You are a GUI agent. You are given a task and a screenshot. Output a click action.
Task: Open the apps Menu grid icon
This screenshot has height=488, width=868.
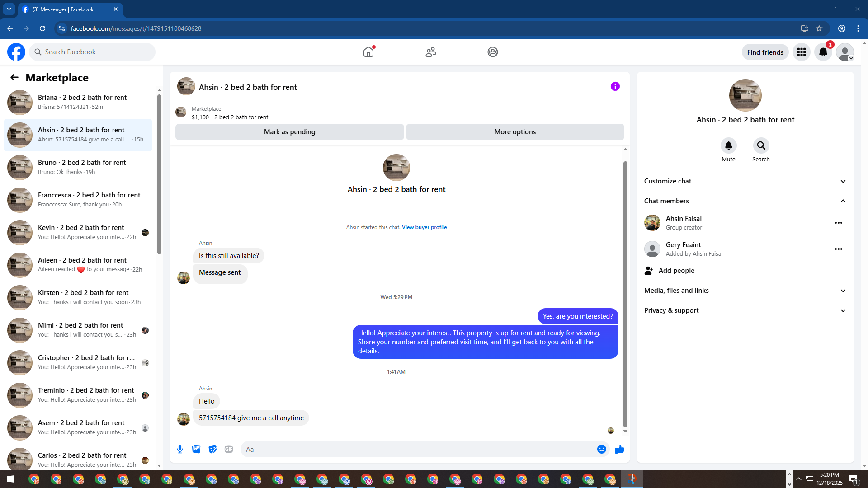[x=802, y=52]
